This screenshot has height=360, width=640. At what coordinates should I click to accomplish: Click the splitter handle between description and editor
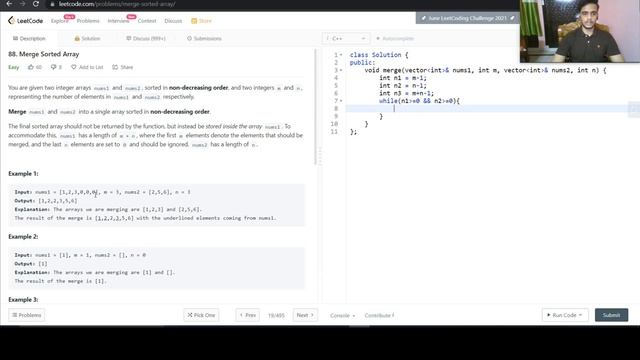click(320, 156)
